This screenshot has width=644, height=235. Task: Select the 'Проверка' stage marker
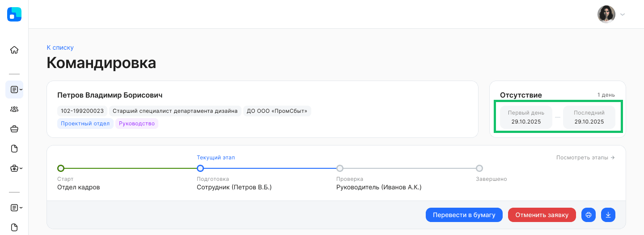click(x=340, y=168)
